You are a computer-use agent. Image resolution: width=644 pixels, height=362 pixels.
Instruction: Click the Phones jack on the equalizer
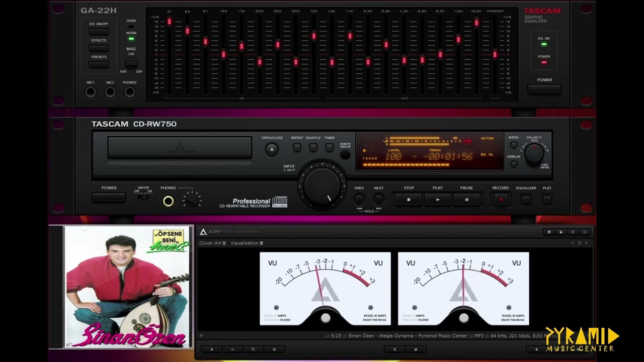pos(130,92)
